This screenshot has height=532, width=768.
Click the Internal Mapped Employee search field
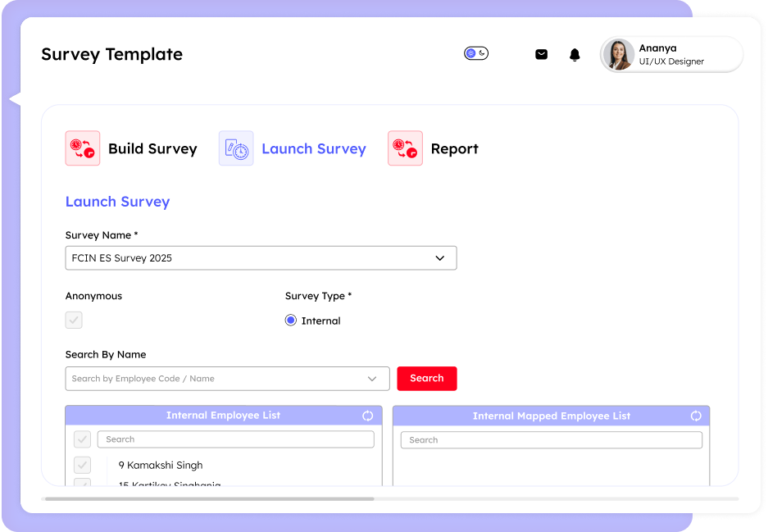pyautogui.click(x=551, y=440)
